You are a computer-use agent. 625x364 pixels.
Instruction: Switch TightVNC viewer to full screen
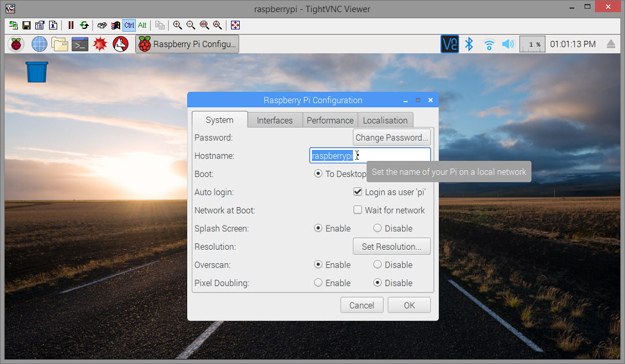(235, 25)
